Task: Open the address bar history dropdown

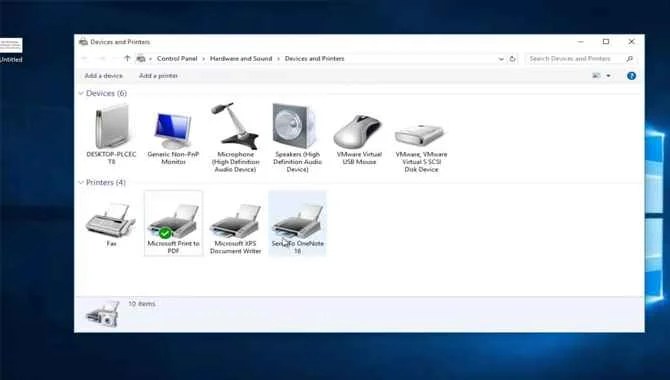Action: 501,59
